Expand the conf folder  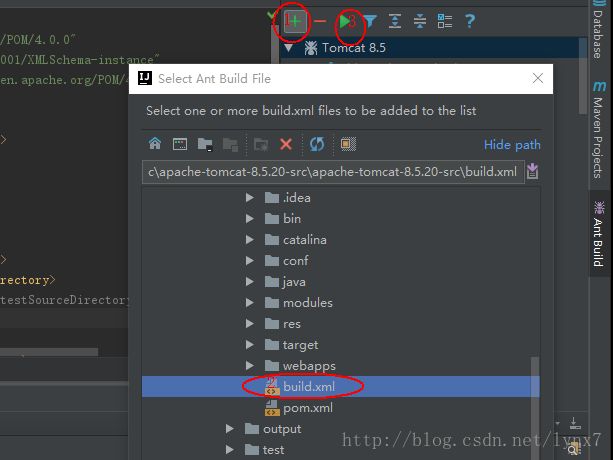point(249,261)
